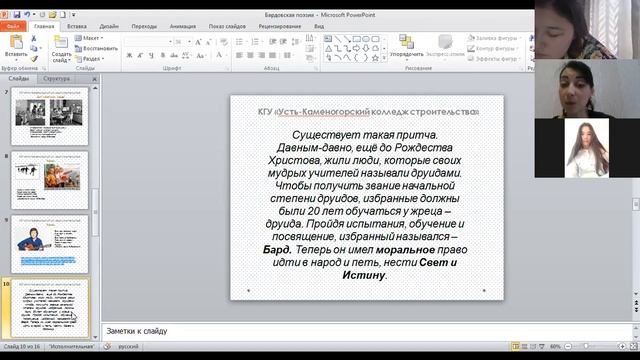
Task: Select slide 9 thumbnail with guitarist
Action: tap(49, 244)
